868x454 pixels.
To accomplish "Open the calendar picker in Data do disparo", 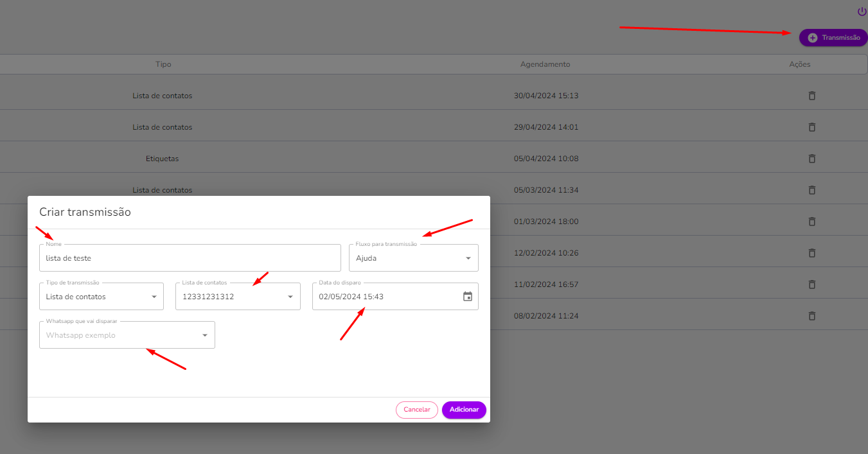I will click(468, 297).
